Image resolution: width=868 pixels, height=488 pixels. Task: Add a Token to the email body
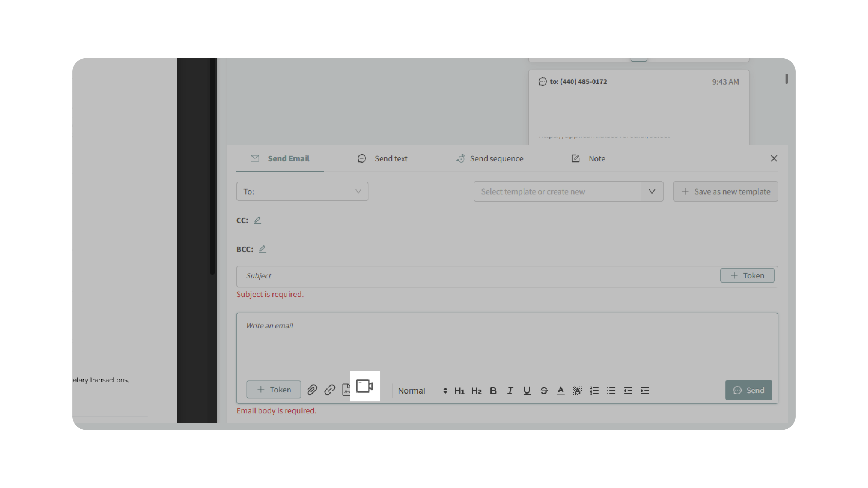pos(274,390)
